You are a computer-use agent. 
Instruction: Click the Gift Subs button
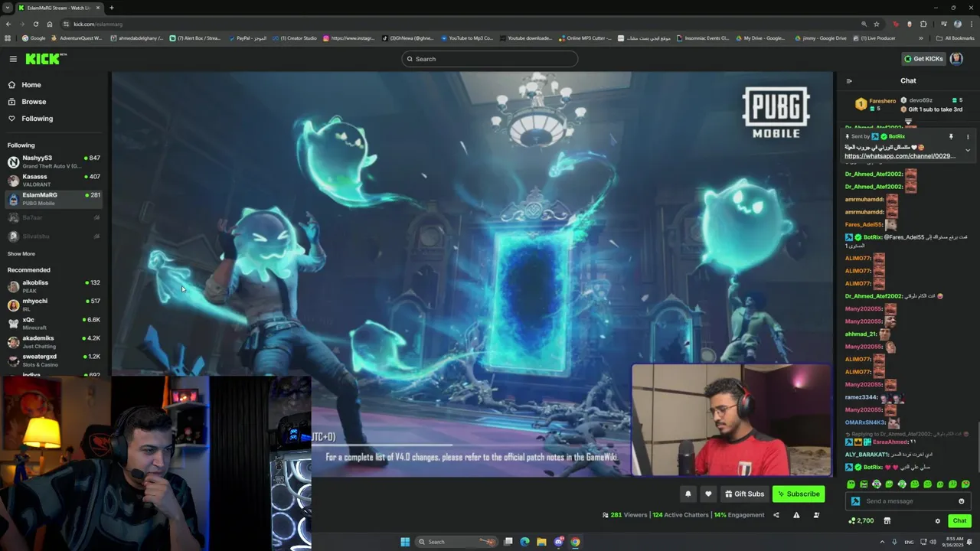[x=744, y=494]
